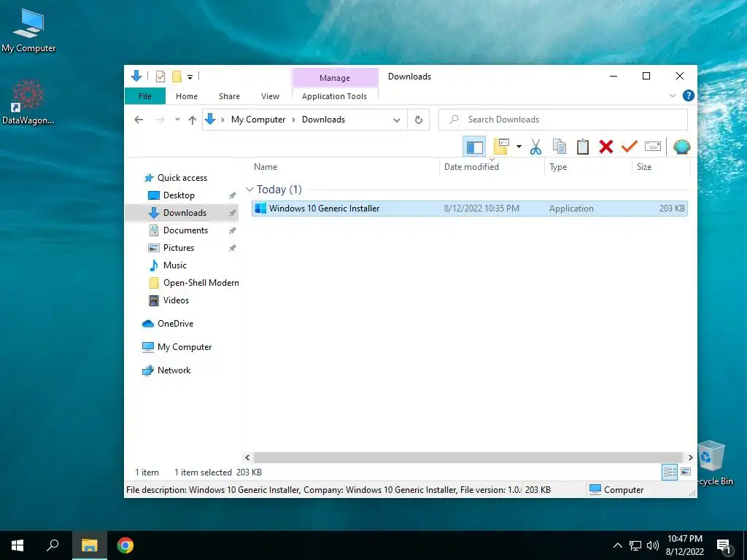Screen dimensions: 747x560
Task: Paste using the clipboard toolbar icon
Action: coord(583,147)
